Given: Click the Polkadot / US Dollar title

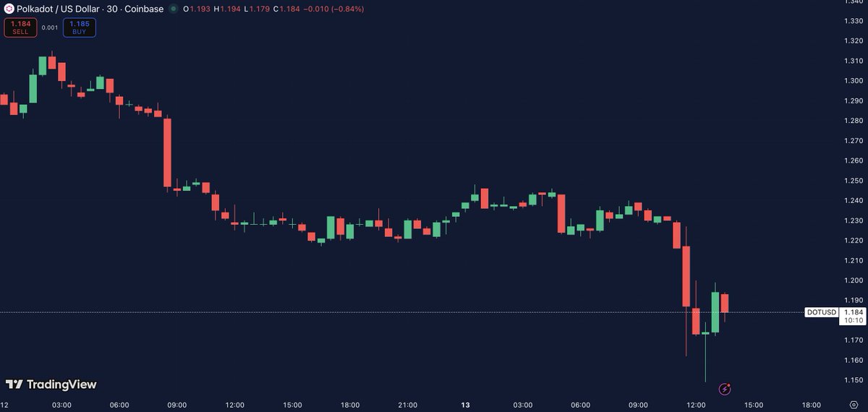Looking at the screenshot, I should 59,9.
